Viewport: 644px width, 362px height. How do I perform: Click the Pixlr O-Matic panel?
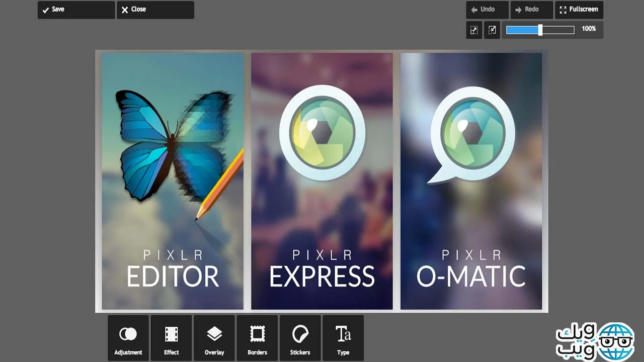tap(471, 181)
